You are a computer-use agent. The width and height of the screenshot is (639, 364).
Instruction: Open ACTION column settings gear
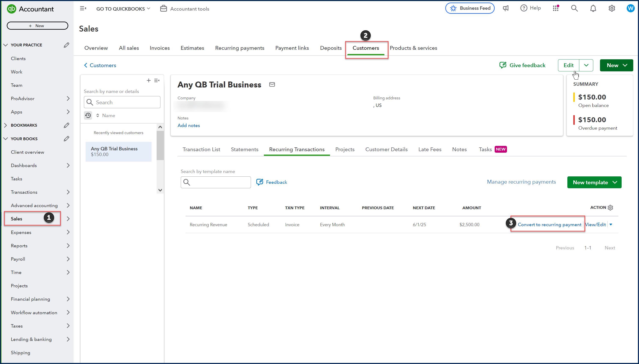[610, 208]
